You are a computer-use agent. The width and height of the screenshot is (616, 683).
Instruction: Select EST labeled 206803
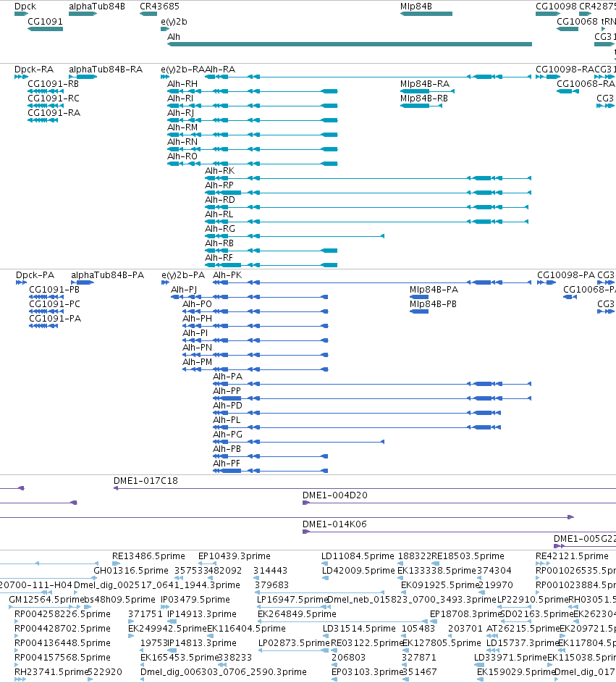(x=334, y=665)
